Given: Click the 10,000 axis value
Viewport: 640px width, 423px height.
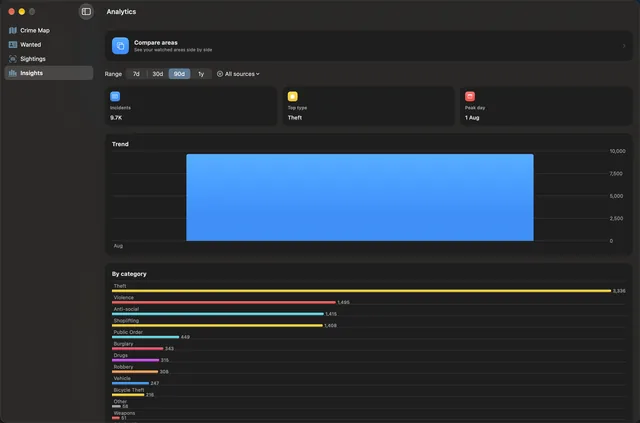Looking at the screenshot, I should [617, 151].
